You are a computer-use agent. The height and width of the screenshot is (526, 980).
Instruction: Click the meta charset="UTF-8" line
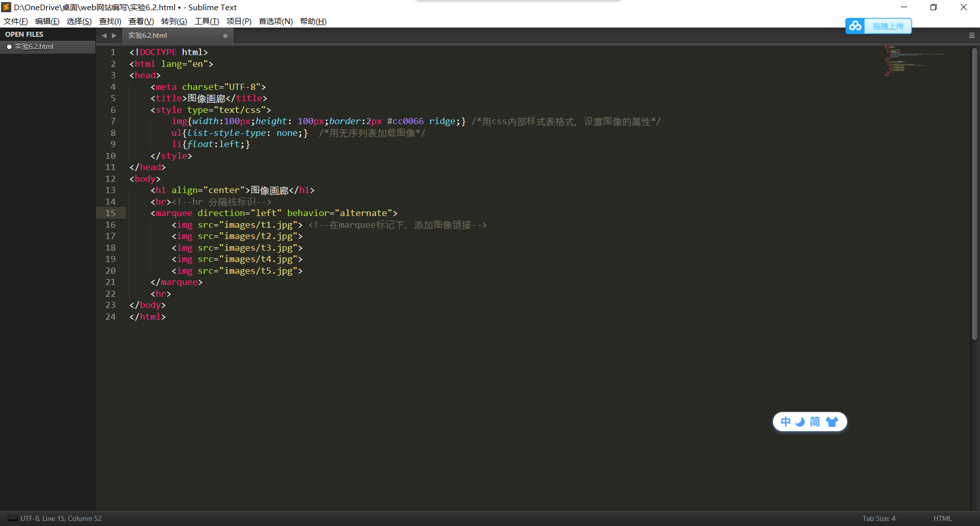tap(208, 87)
